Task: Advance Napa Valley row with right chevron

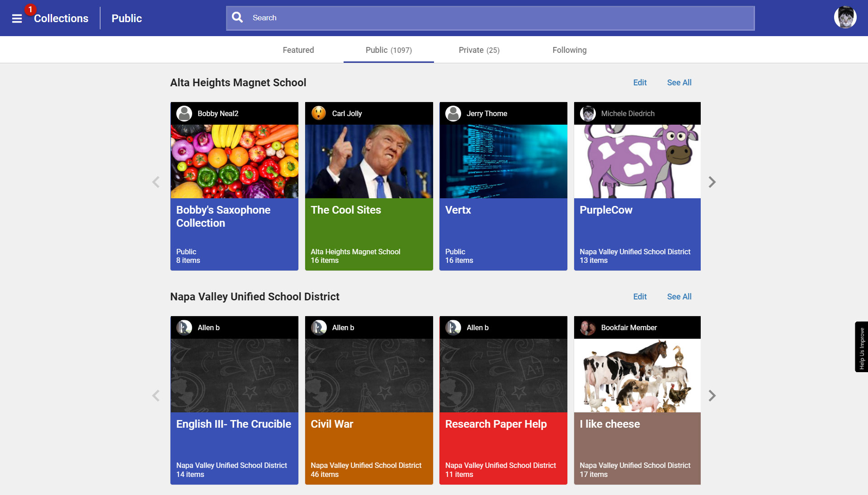Action: 712,396
